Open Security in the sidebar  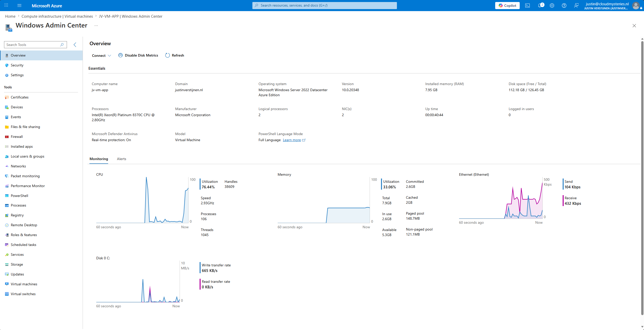(41, 65)
